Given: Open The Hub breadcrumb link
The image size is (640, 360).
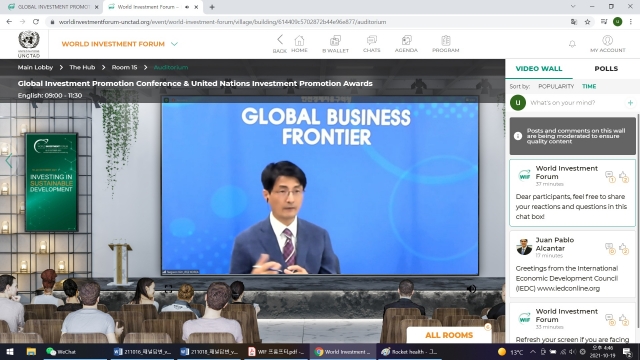Looking at the screenshot, I should pos(82,67).
